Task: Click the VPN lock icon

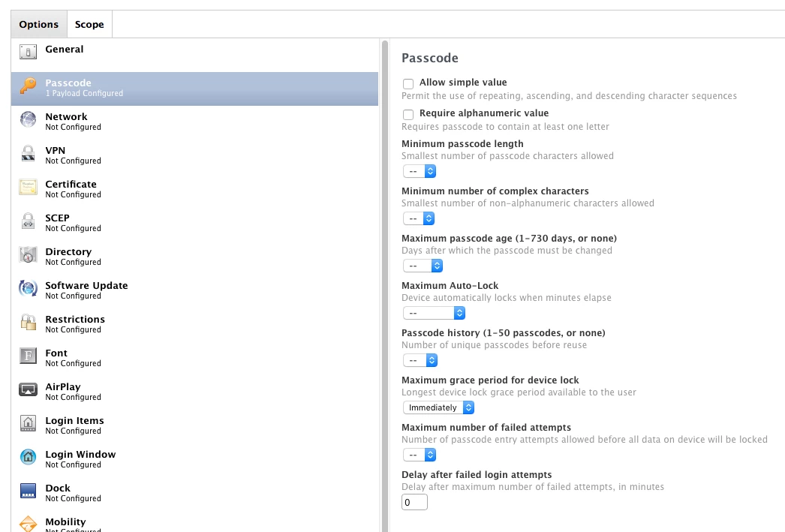Action: pos(28,154)
